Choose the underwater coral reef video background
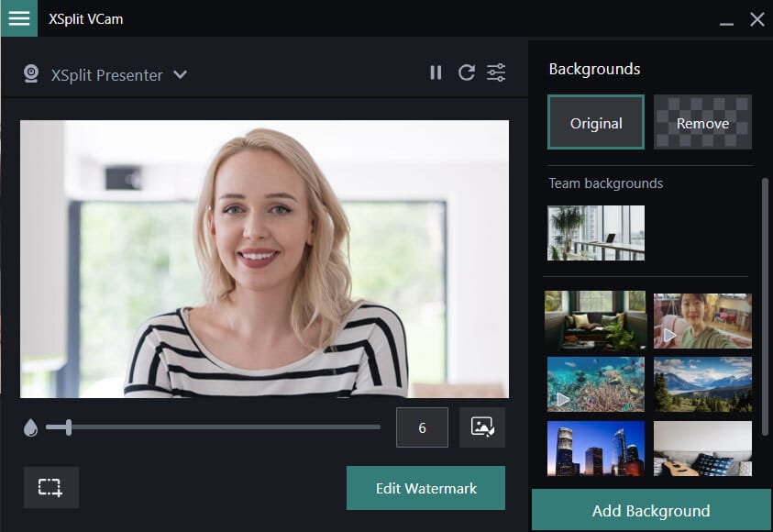 point(595,384)
